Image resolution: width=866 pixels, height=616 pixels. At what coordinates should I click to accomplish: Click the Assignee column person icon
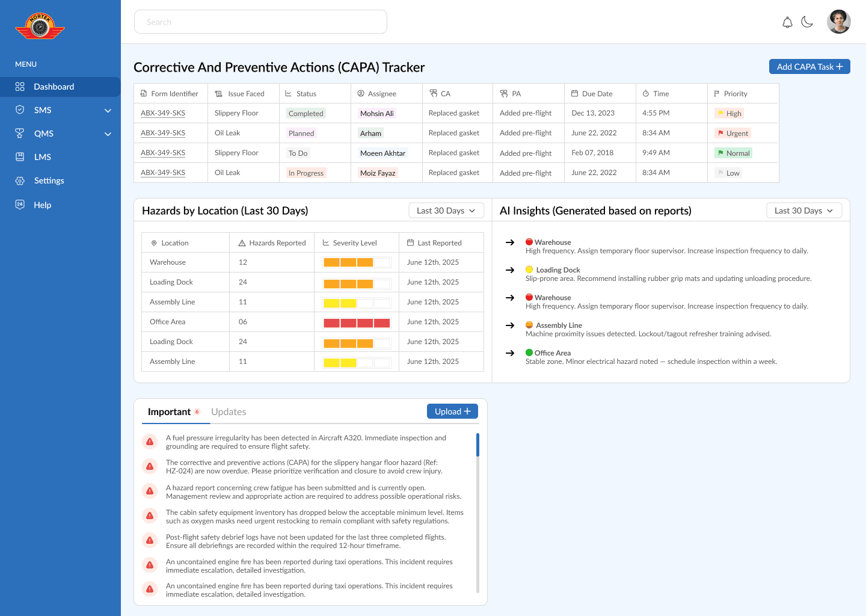point(361,94)
